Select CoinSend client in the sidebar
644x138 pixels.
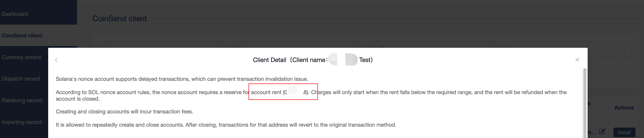coord(22,35)
